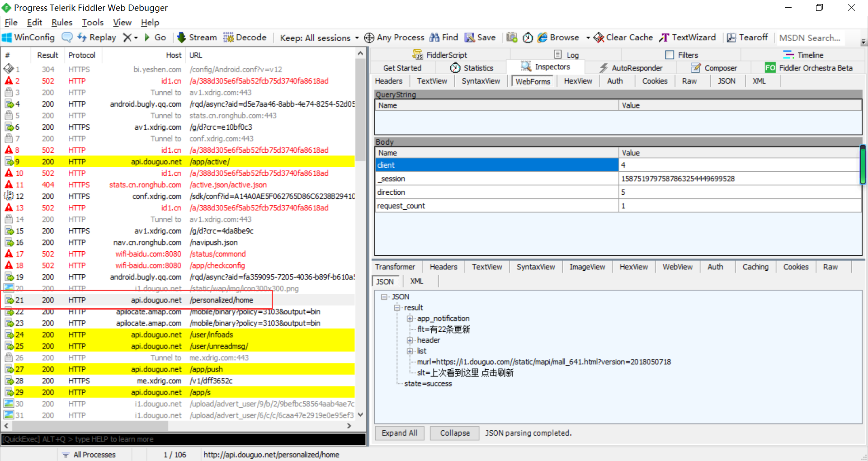Viewport: 868px width, 461px height.
Task: Click the Browse Internet Explorer icon
Action: pos(542,38)
